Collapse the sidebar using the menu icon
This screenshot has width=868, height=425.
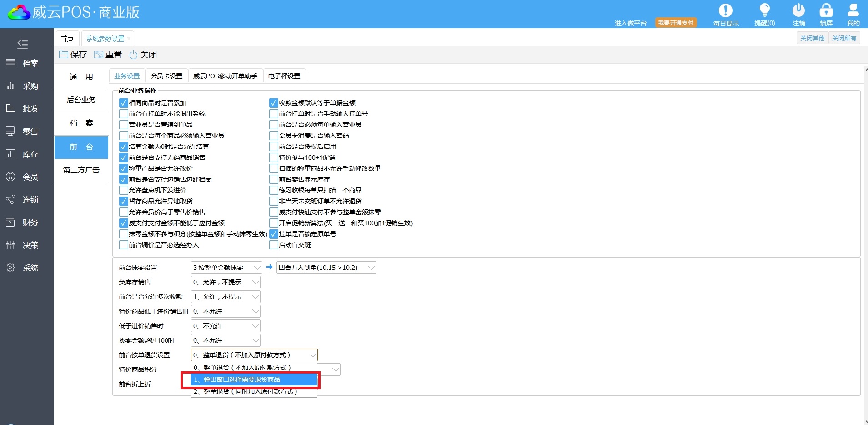pos(22,44)
